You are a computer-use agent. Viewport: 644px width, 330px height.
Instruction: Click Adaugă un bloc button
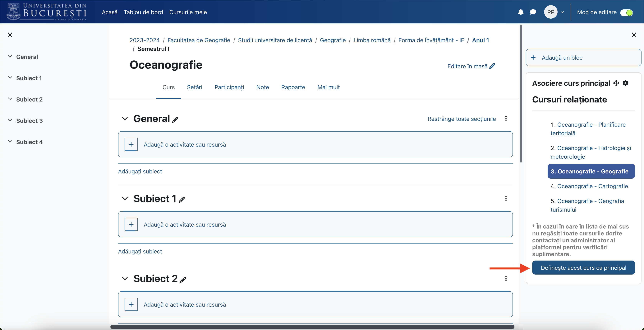coord(583,58)
